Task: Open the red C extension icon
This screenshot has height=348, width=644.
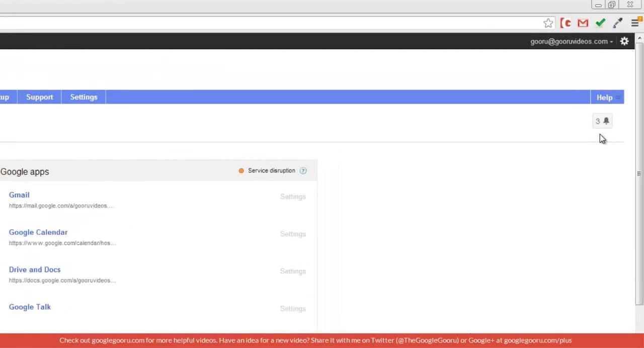Action: click(x=566, y=23)
